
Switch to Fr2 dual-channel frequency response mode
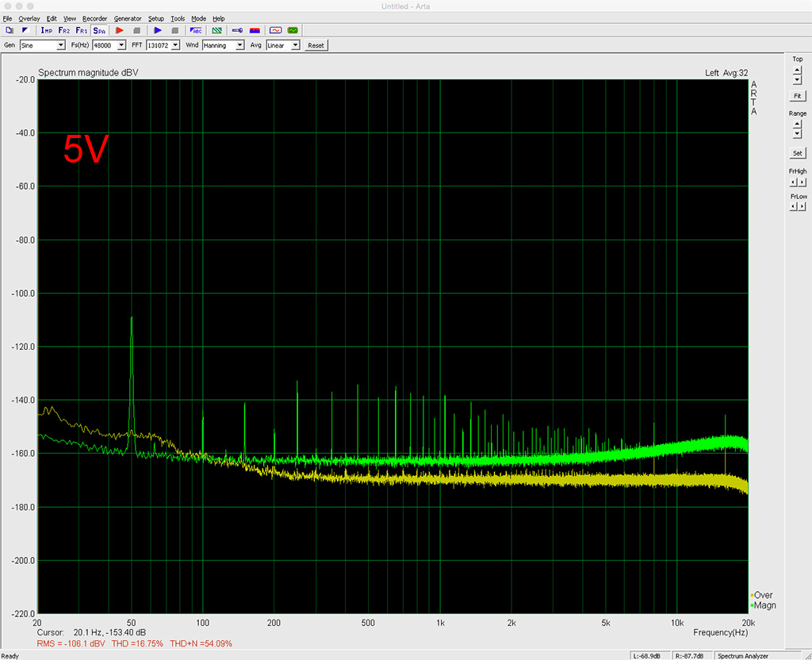64,31
